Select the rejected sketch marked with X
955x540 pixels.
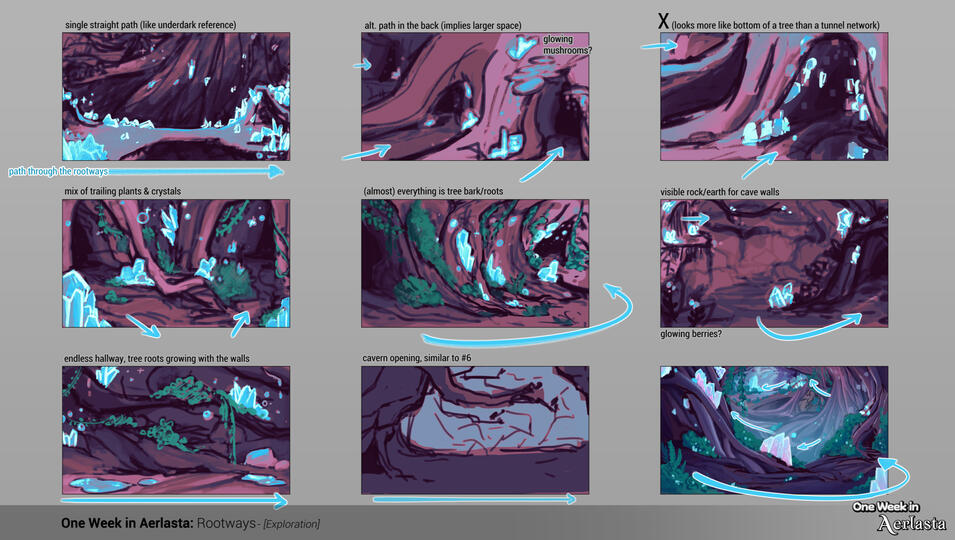[774, 96]
